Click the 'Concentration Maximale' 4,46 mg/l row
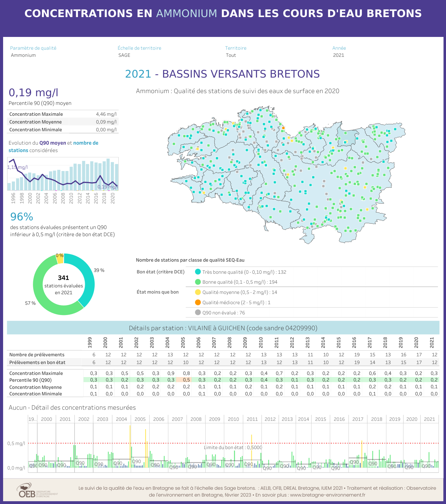The width and height of the screenshot is (446, 504). (x=63, y=114)
